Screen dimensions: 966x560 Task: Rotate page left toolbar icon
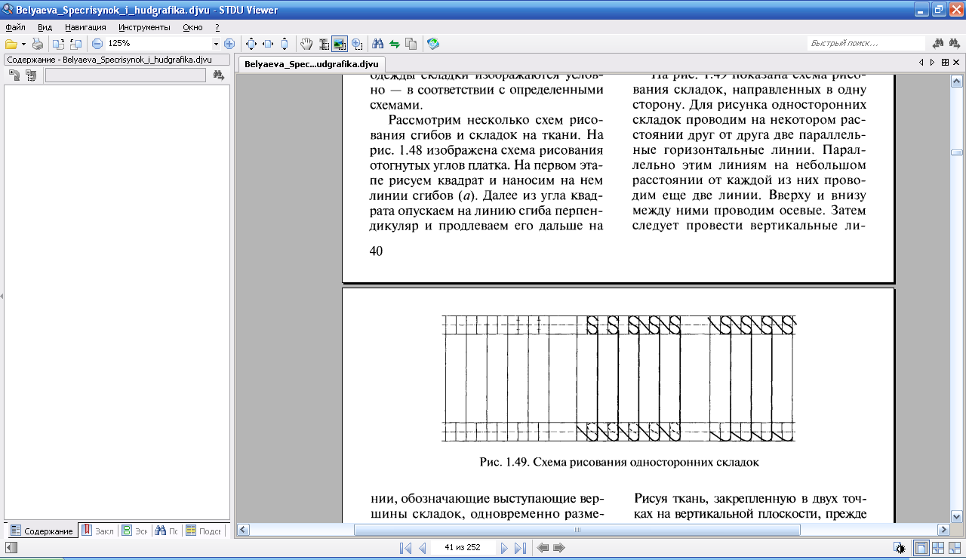point(59,44)
